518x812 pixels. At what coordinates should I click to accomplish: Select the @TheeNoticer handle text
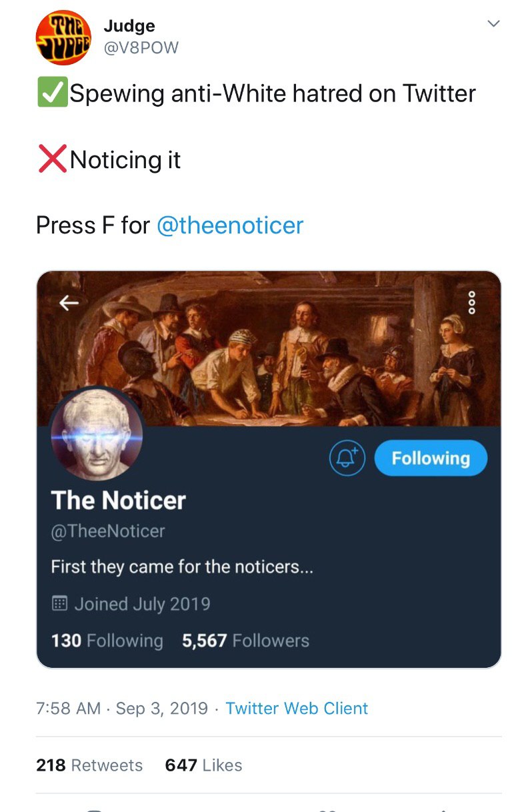(108, 531)
